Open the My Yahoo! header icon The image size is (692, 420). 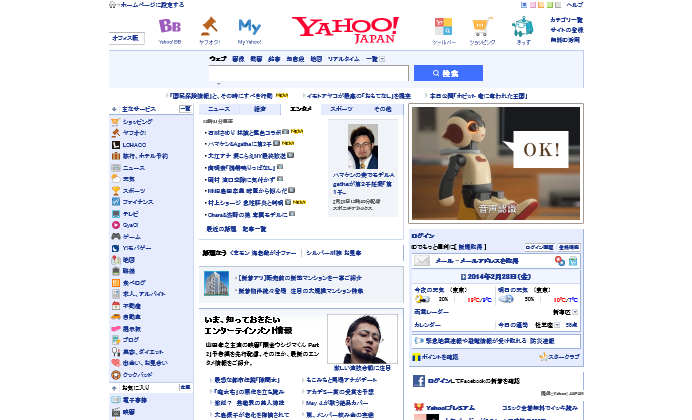coord(249,27)
